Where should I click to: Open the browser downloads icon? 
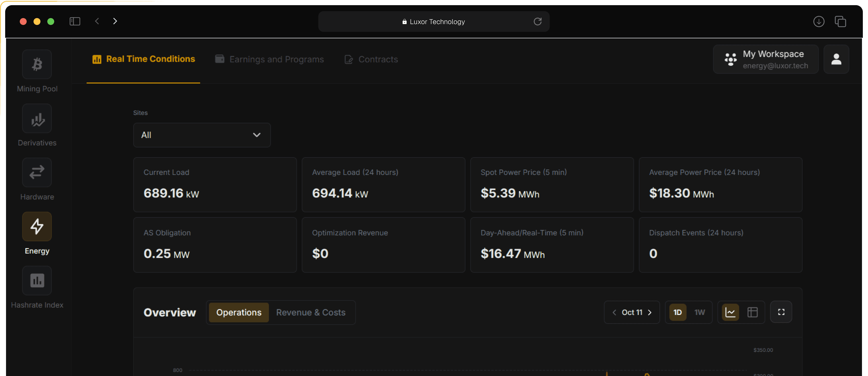click(819, 21)
